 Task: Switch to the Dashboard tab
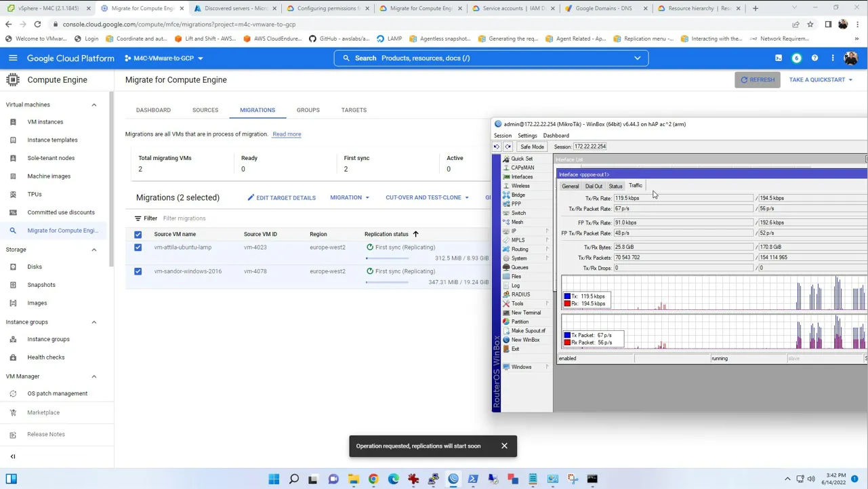153,110
